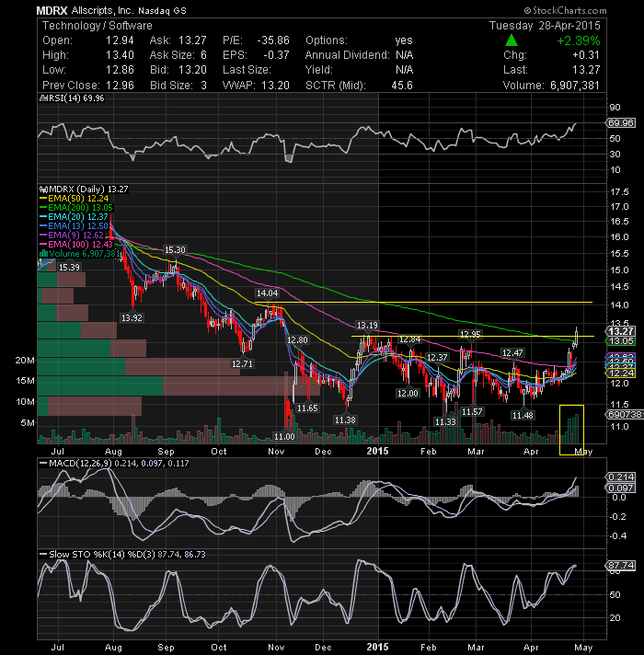Click the 0.214 MACD value tag
Screen dimensions: 644x655
[x=621, y=477]
